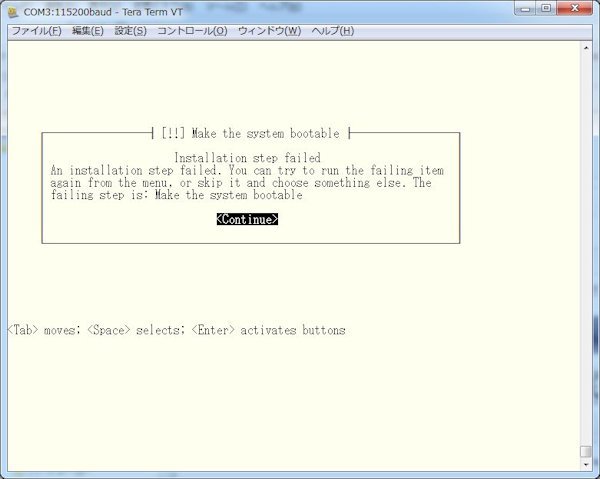Click the "[!!] Make the system bootable" title
The width and height of the screenshot is (600, 479).
pyautogui.click(x=251, y=134)
